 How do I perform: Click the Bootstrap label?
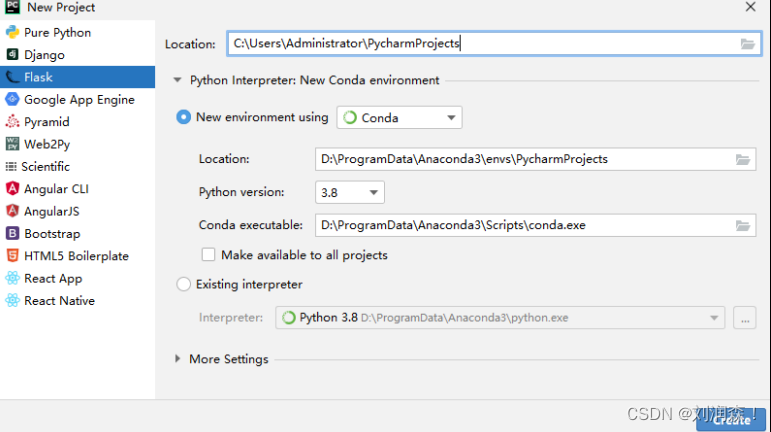(52, 233)
